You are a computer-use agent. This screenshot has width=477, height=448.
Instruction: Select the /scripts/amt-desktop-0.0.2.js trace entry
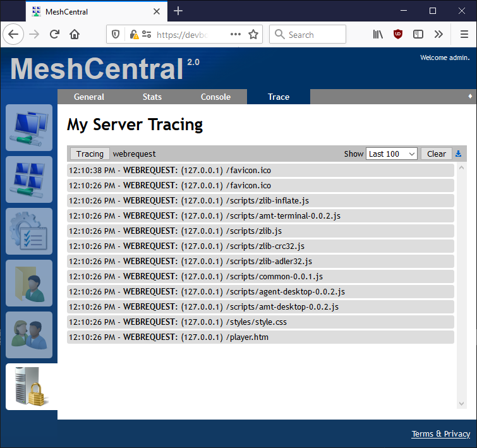260,307
